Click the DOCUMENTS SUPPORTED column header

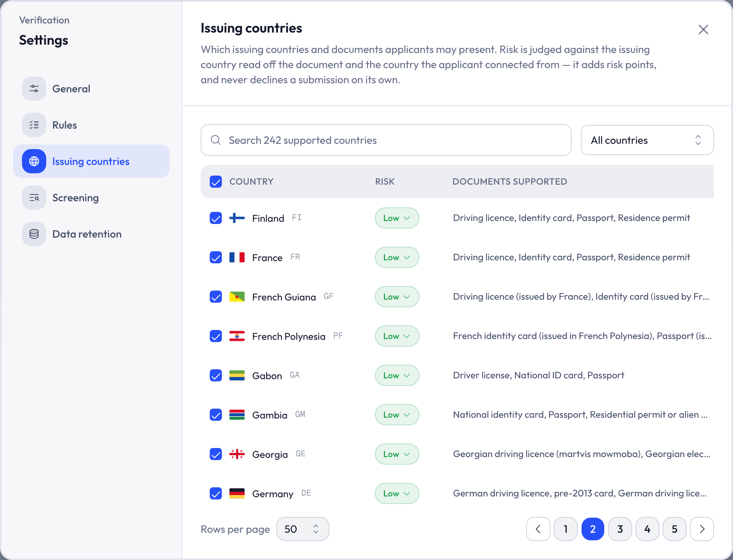tap(510, 182)
